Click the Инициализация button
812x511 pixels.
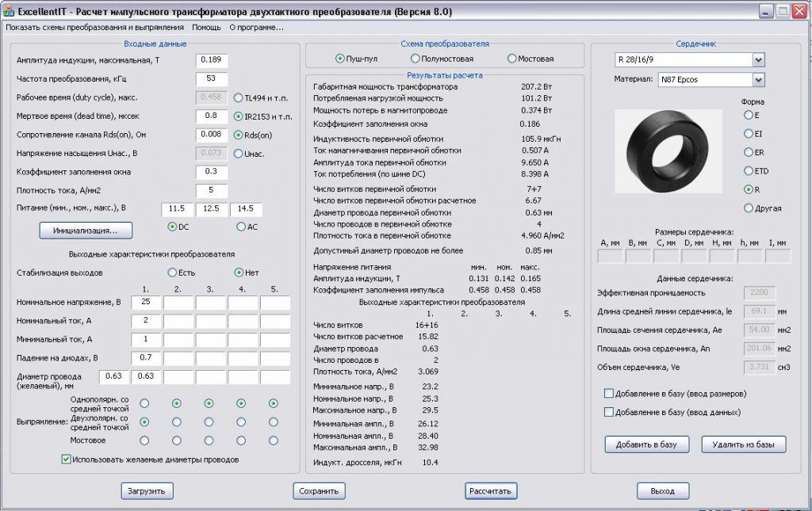86,231
